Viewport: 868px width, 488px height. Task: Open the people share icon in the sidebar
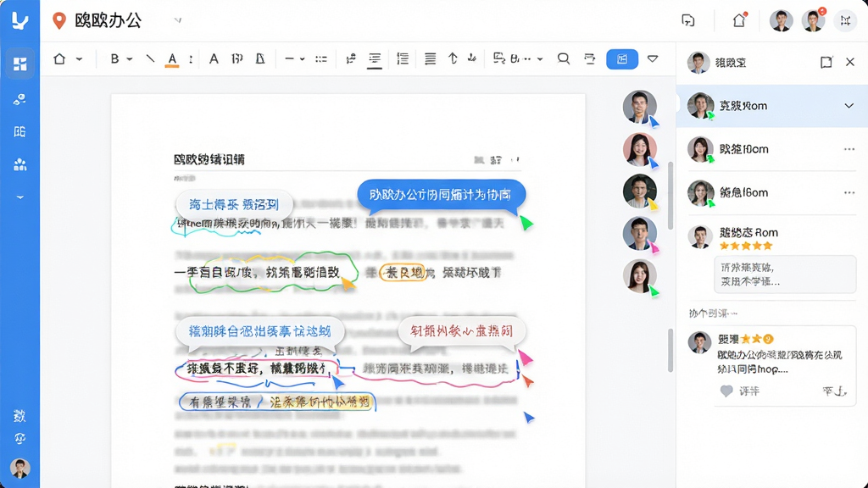pos(20,99)
